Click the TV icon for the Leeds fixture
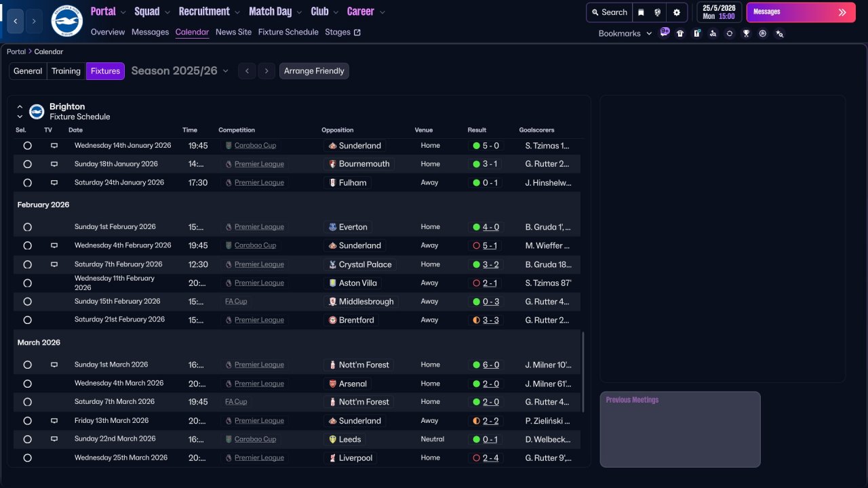This screenshot has height=488, width=868. (54, 439)
